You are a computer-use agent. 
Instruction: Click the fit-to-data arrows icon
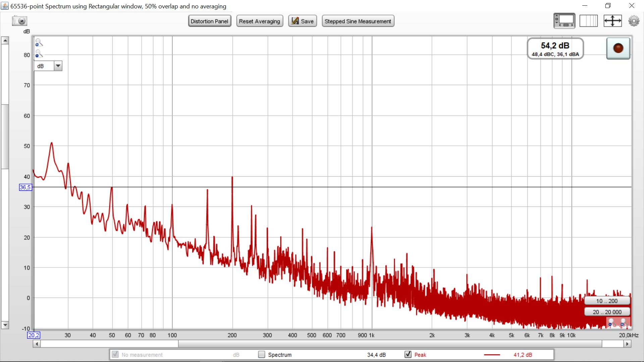tap(612, 21)
